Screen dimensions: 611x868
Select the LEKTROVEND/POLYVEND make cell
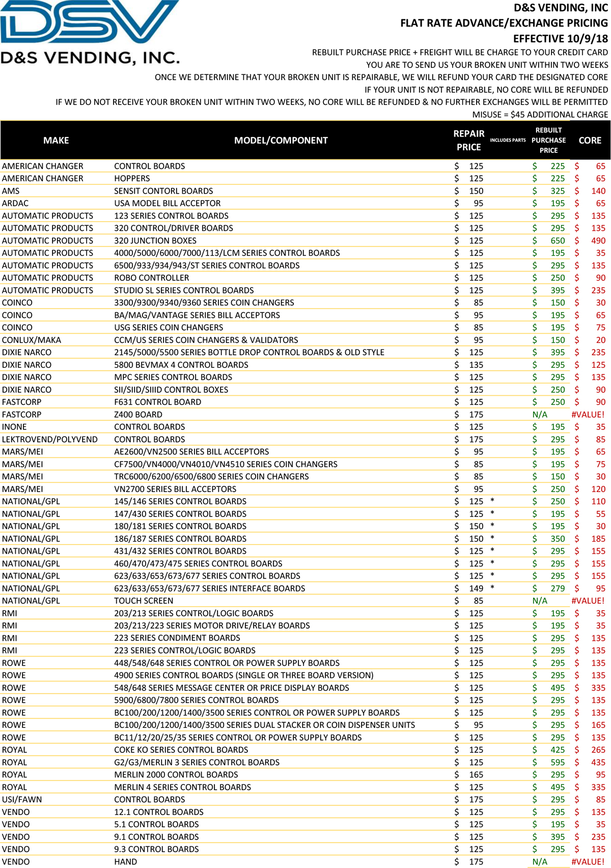[49, 439]
